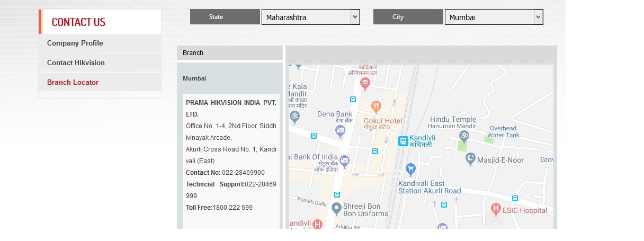Screen dimensions: 644x241
Task: Click the Technical Support phone line
Action: point(231,190)
